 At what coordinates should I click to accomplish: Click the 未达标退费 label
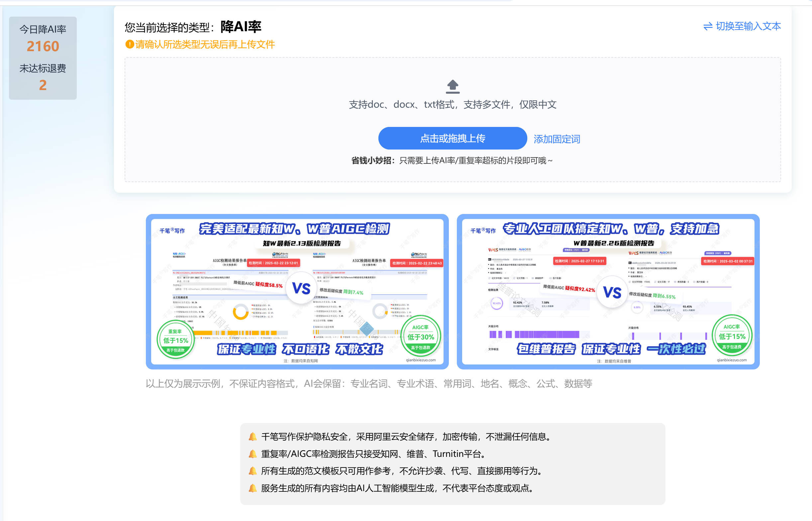(x=43, y=68)
